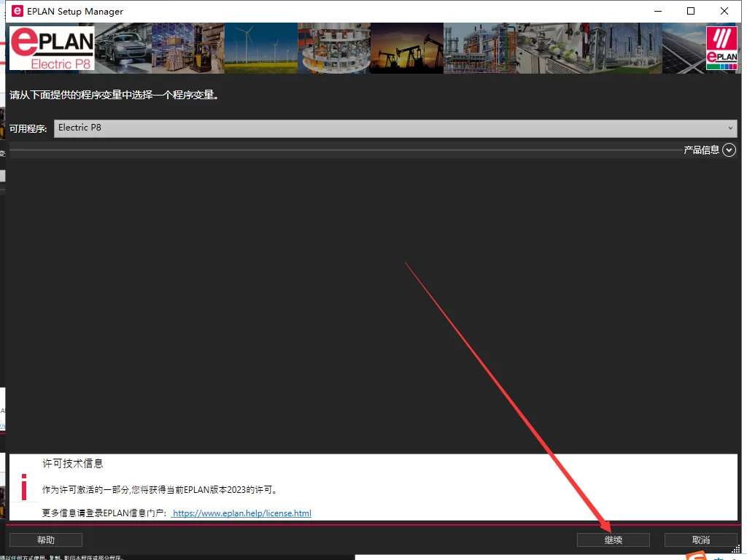Click the EPLAN brand logo in banner corner
Image resolution: width=747 pixels, height=560 pixels.
[x=721, y=49]
